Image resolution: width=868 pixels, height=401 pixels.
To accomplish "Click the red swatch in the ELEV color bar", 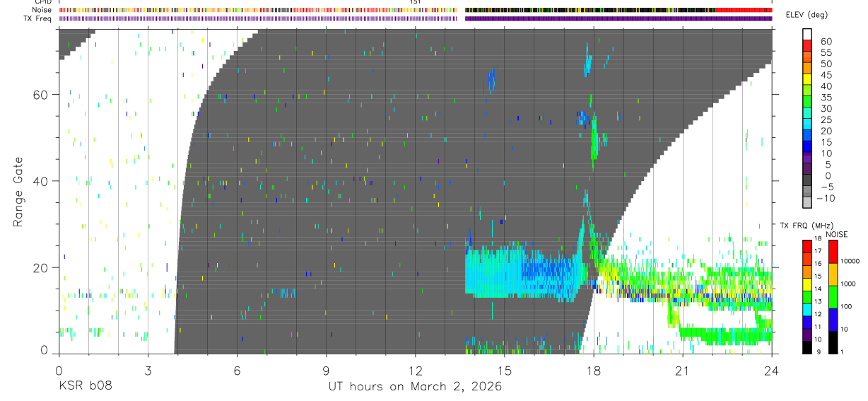I will point(807,45).
